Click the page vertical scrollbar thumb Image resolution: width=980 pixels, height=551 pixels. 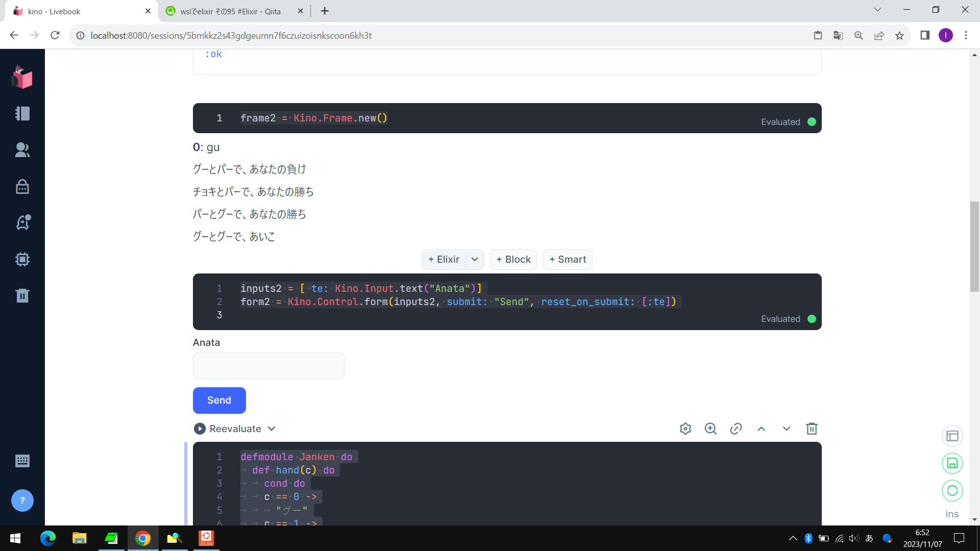pyautogui.click(x=974, y=246)
